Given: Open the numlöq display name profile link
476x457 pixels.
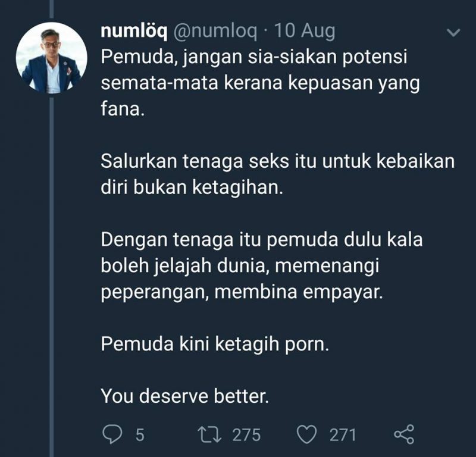Looking at the screenshot, I should (134, 32).
